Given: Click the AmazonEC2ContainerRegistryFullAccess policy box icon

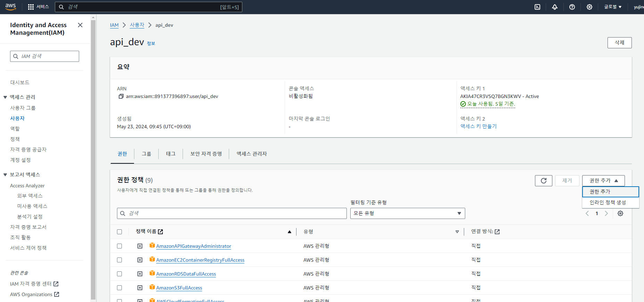Looking at the screenshot, I should [x=152, y=259].
